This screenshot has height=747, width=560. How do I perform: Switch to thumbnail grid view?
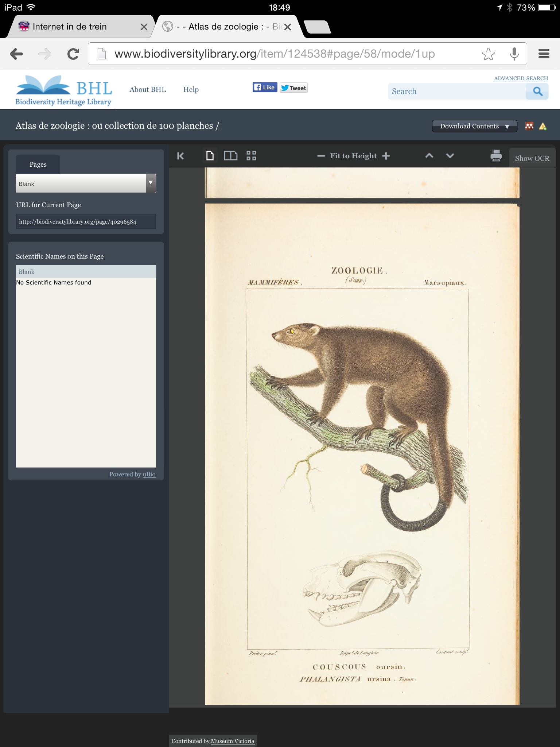click(x=251, y=156)
